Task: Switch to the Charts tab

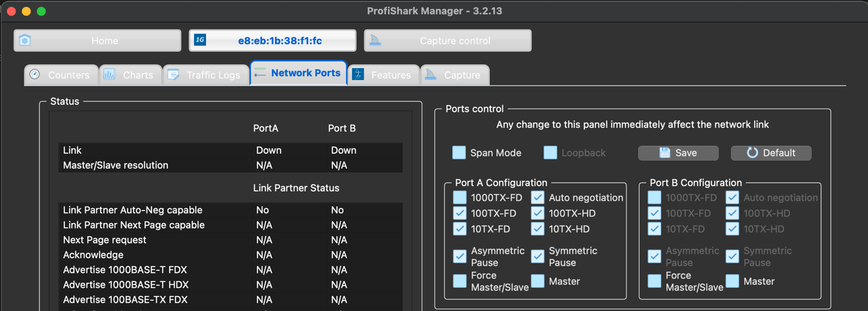Action: point(130,74)
